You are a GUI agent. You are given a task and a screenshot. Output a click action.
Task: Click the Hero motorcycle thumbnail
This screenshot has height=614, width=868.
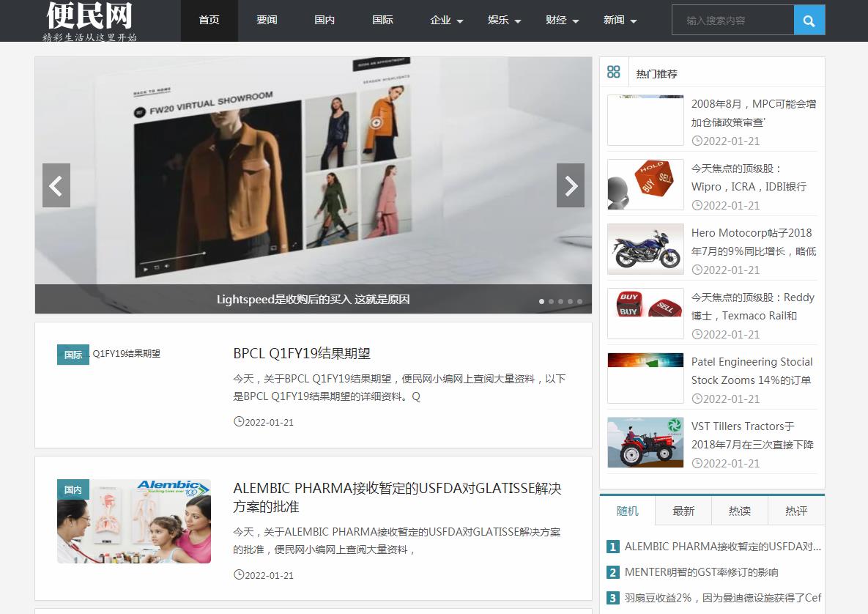tap(645, 249)
